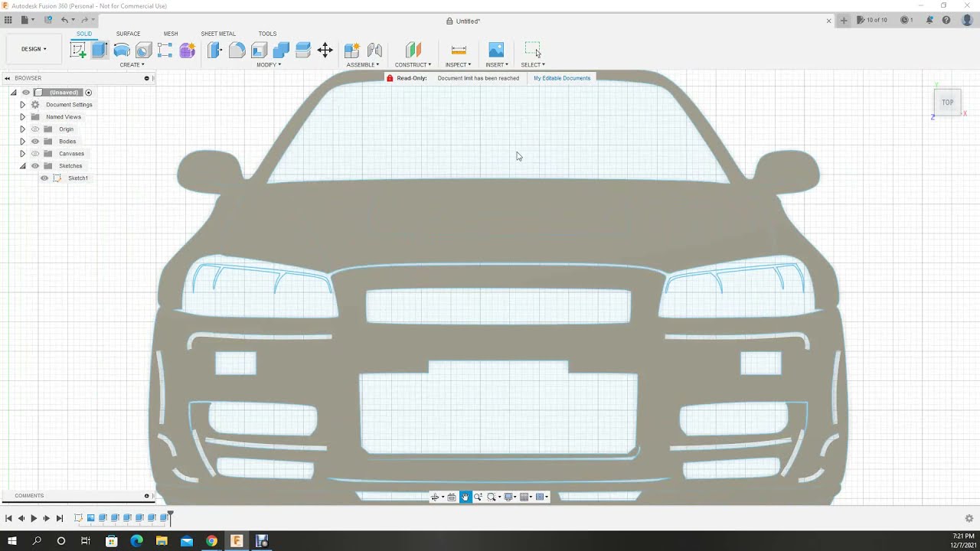Open Chrome from the taskbar
This screenshot has height=551, width=980.
pos(211,541)
